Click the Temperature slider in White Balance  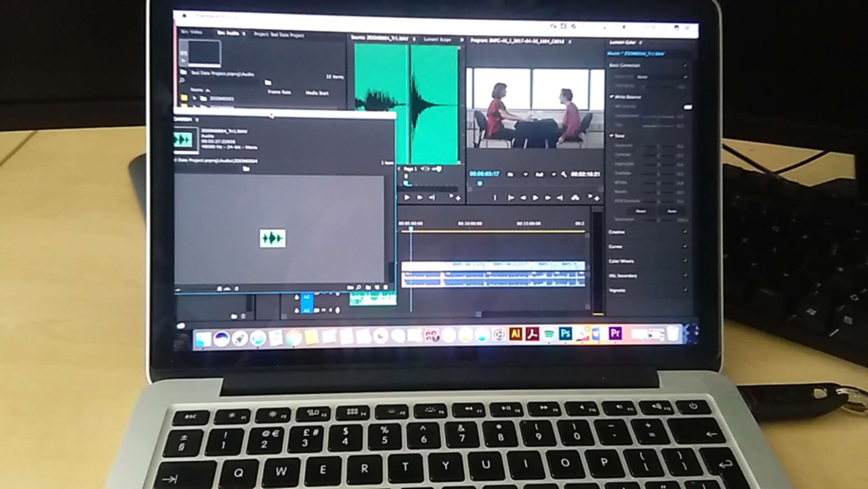coord(659,117)
